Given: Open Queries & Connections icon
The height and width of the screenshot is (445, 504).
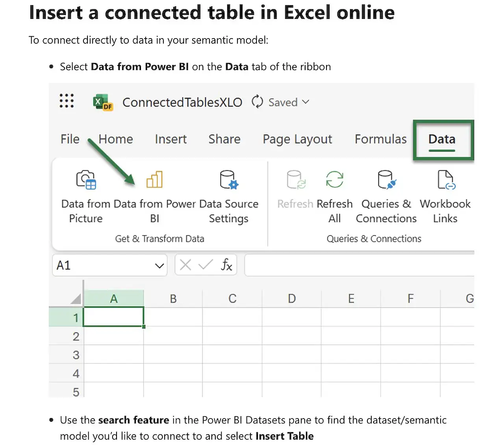Looking at the screenshot, I should click(387, 180).
